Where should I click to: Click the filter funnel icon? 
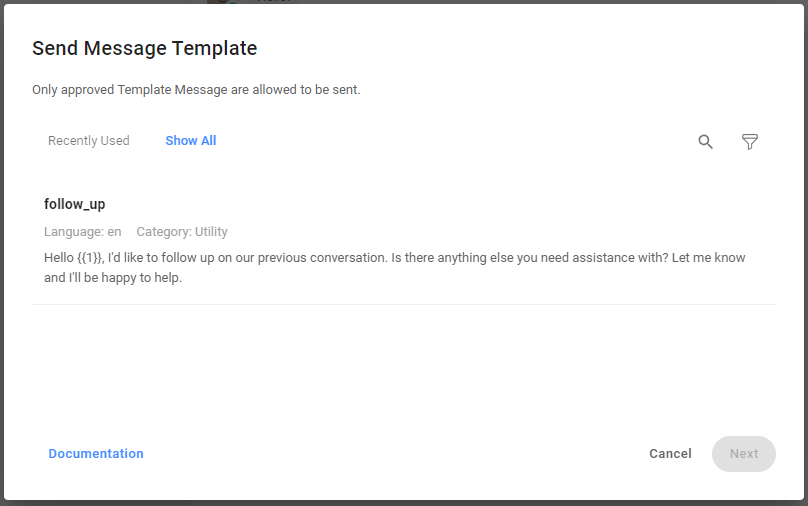click(x=749, y=142)
